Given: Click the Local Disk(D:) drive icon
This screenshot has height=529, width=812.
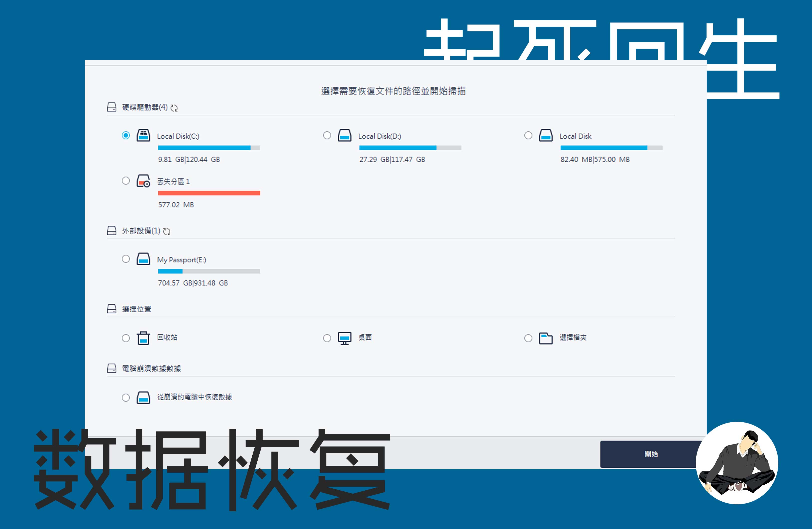Looking at the screenshot, I should click(344, 135).
